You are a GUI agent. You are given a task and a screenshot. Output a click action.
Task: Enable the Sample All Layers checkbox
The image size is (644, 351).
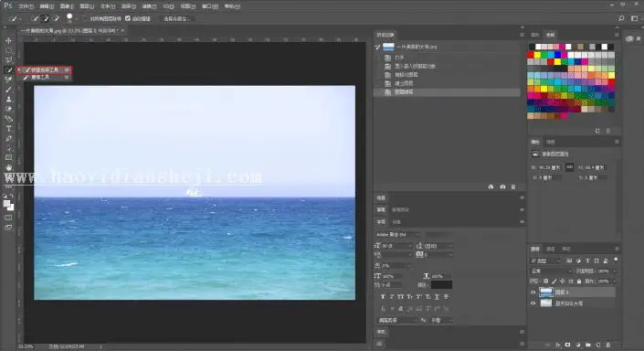[x=86, y=18]
